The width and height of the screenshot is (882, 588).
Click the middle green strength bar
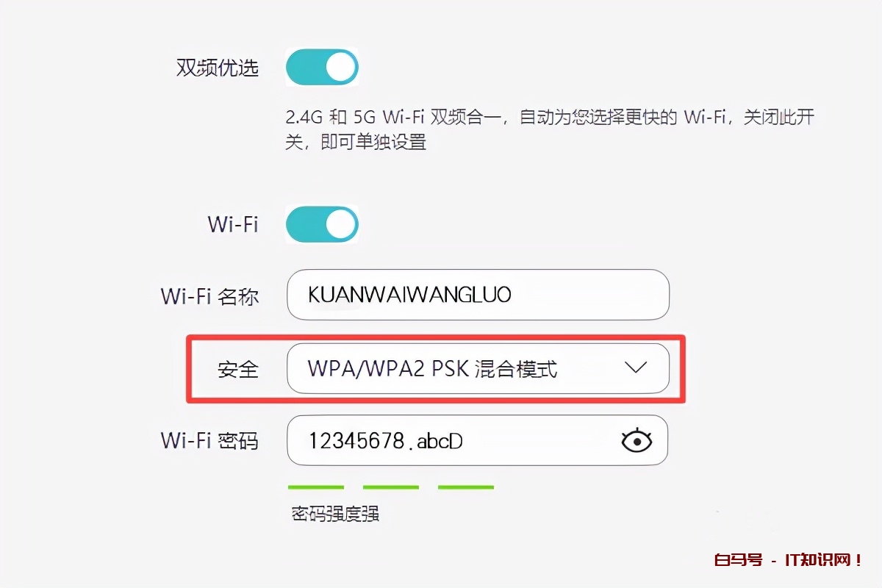coord(391,487)
